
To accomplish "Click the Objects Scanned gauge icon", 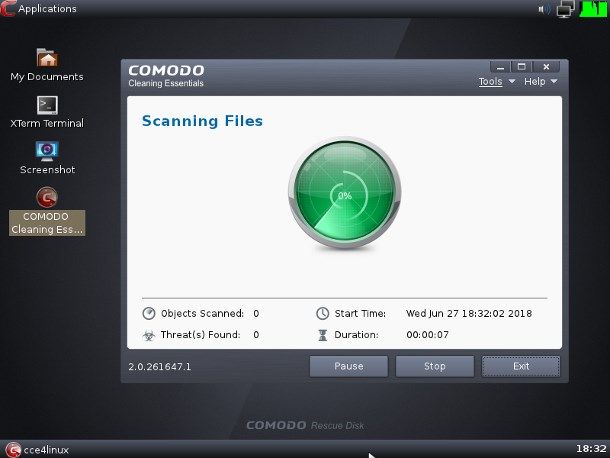I will 149,313.
